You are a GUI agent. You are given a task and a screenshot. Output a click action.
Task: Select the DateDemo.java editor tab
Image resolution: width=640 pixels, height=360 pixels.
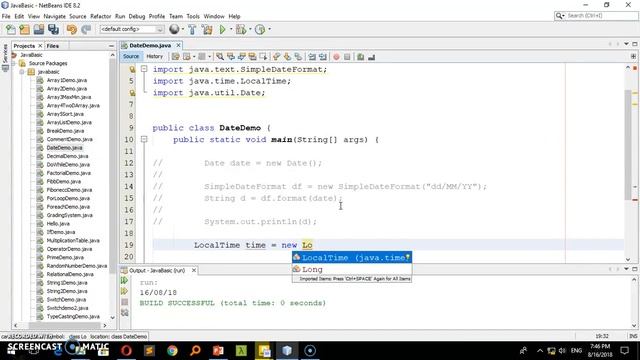point(150,45)
